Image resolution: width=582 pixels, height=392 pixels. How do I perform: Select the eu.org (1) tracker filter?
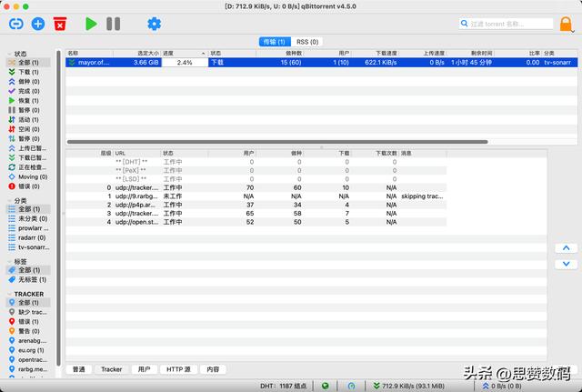click(x=28, y=350)
